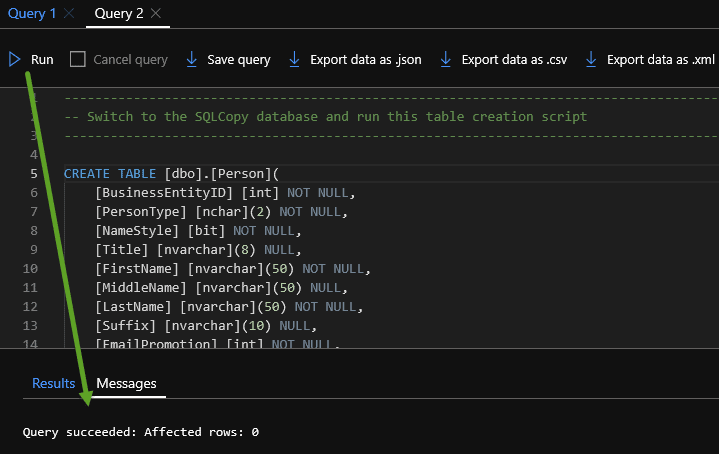
Task: Click the Query succeeded message text
Action: click(141, 432)
